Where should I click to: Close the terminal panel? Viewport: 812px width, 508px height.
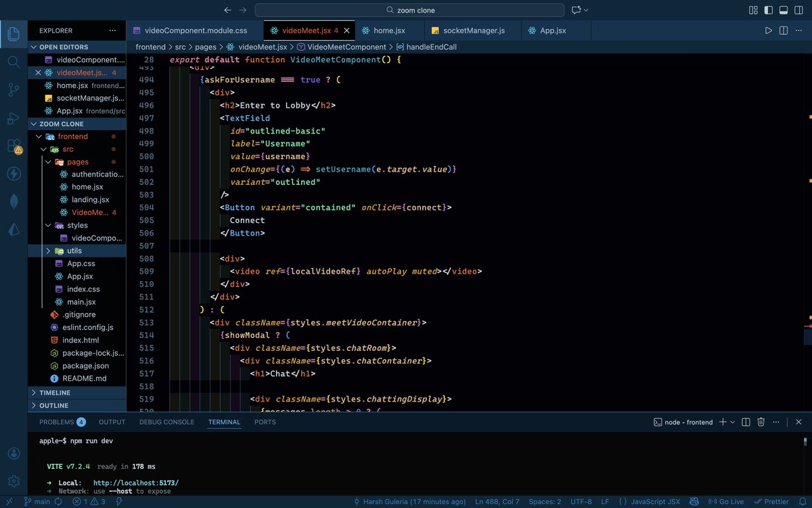799,422
